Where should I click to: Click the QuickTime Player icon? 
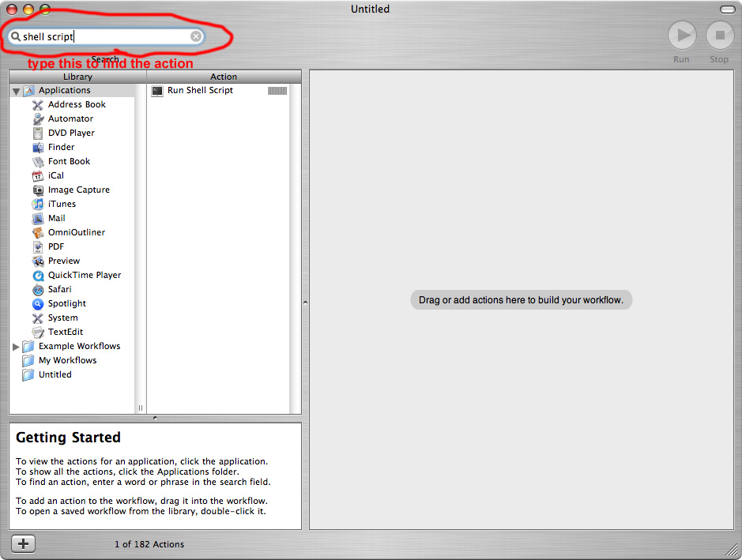(x=38, y=276)
